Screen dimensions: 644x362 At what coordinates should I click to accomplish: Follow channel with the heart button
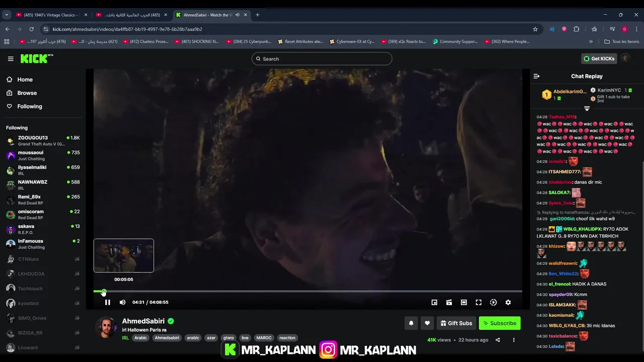click(427, 323)
